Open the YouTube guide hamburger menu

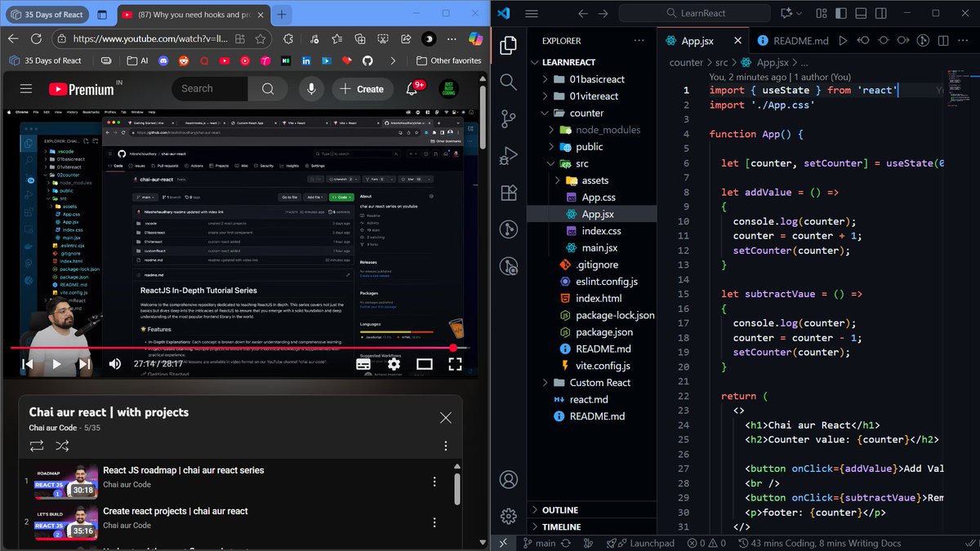click(x=26, y=89)
